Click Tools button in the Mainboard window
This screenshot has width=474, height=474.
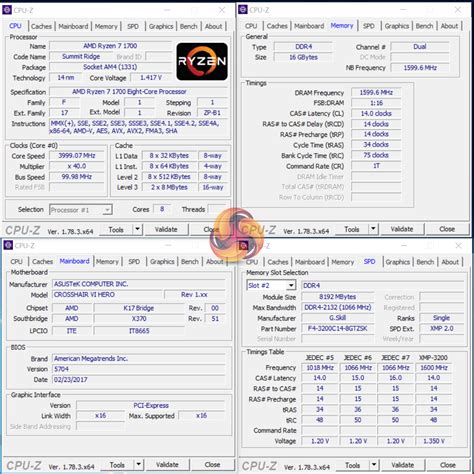click(x=117, y=465)
